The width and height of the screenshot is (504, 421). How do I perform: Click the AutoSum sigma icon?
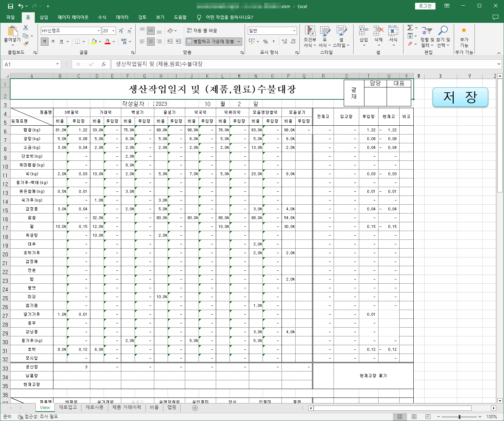click(x=410, y=28)
